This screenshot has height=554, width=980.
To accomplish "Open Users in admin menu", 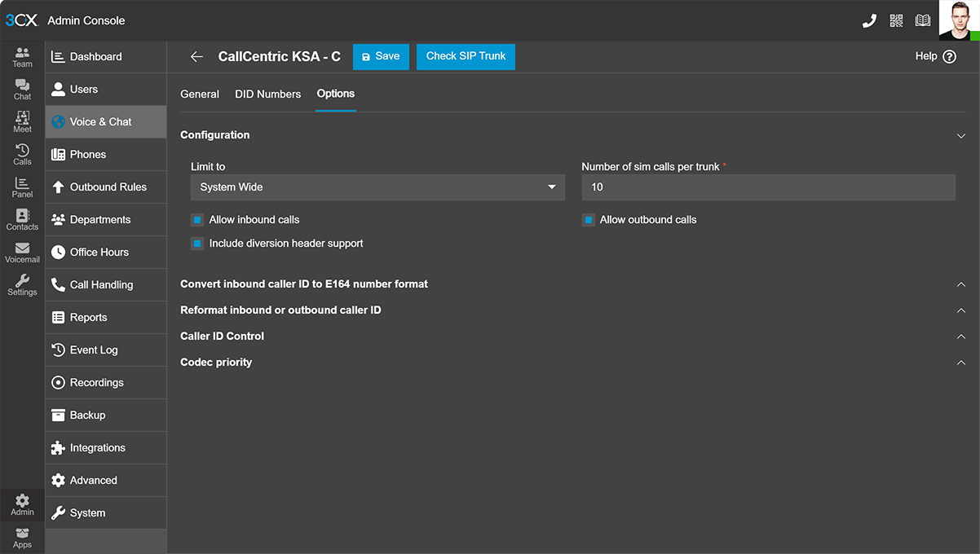I will (x=106, y=90).
